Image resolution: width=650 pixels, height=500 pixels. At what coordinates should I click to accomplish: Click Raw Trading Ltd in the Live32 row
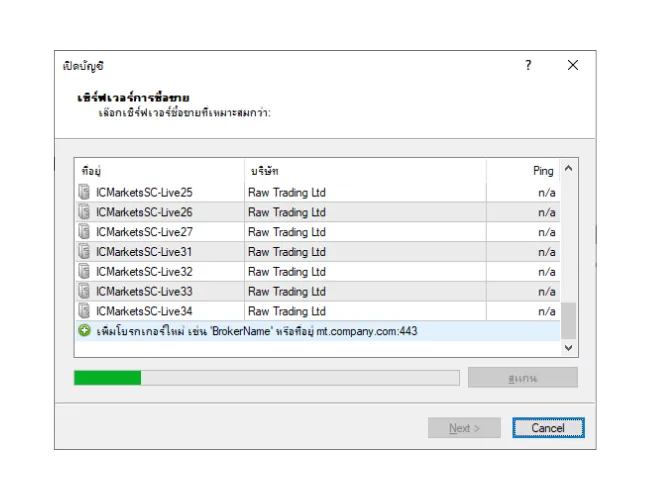287,272
